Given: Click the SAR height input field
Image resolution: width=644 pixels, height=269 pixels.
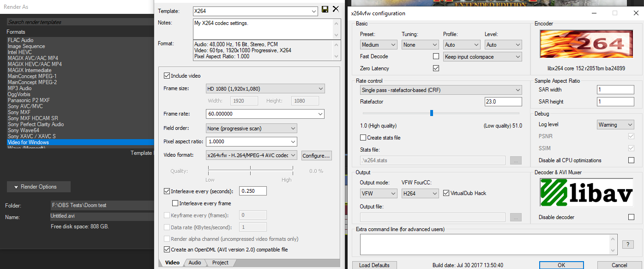Looking at the screenshot, I should coord(615,102).
